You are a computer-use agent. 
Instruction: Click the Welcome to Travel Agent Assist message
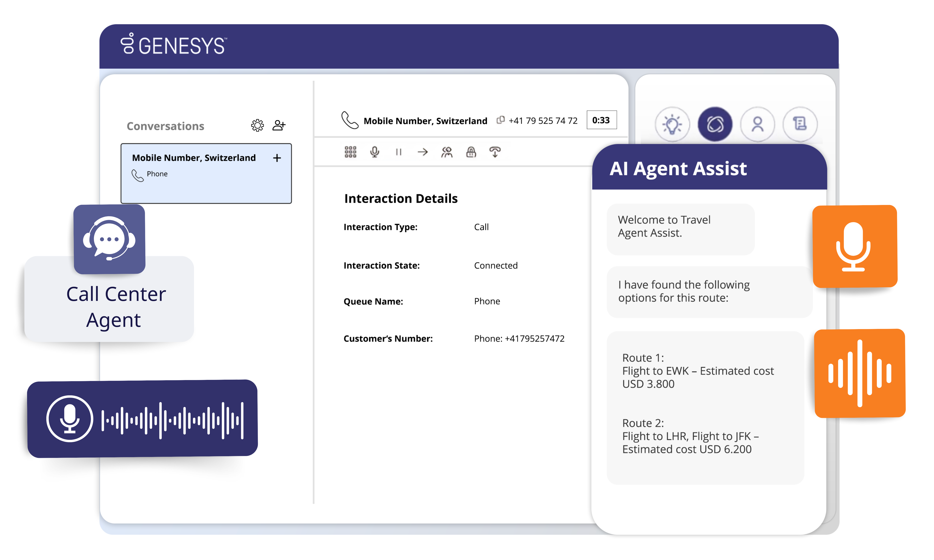coord(681,229)
